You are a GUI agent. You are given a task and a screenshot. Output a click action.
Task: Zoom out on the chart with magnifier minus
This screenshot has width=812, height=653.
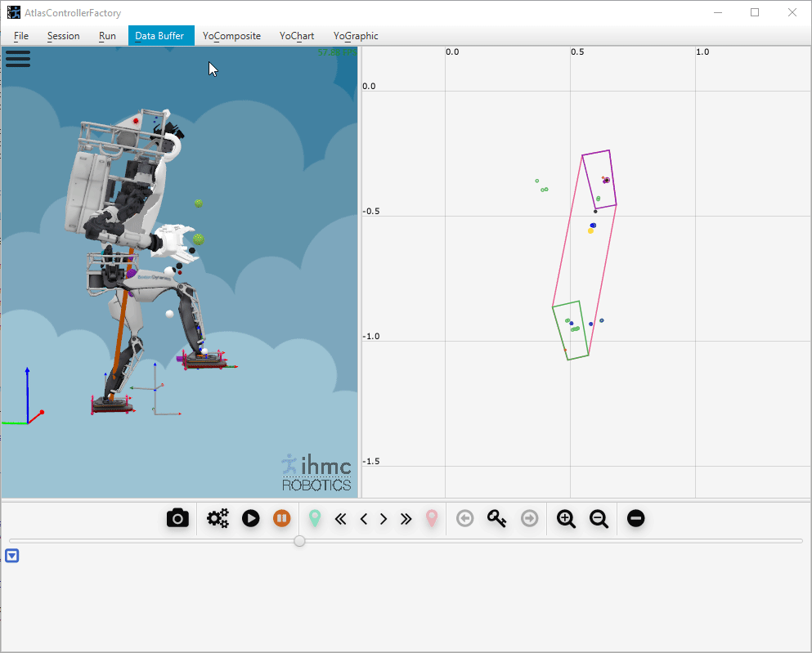599,518
